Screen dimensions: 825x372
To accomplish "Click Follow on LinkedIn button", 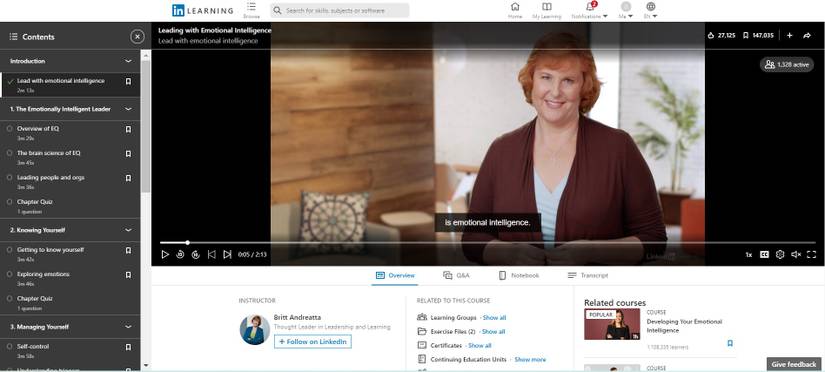I will coord(313,341).
